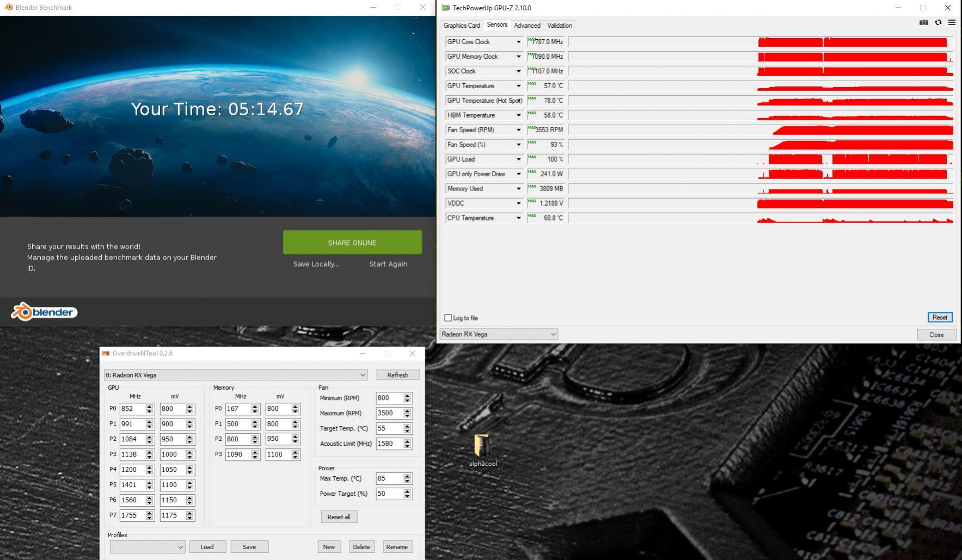Load the selected profile
This screenshot has width=962, height=560.
click(207, 547)
